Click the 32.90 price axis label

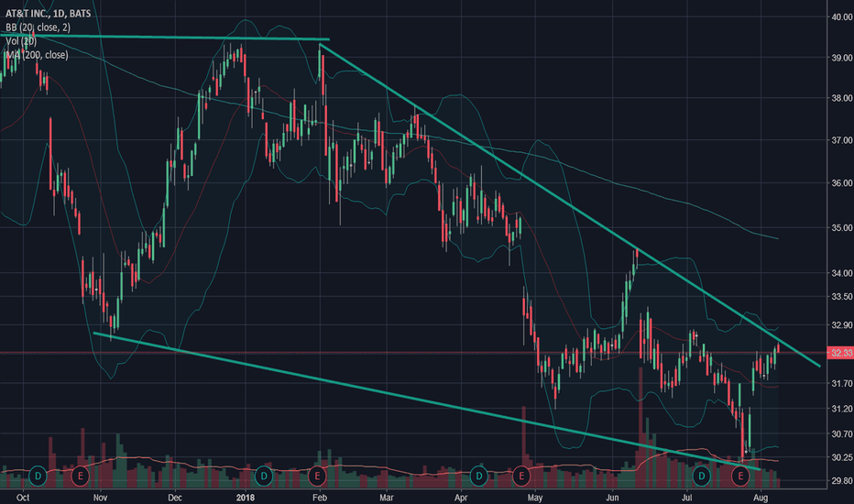(841, 325)
